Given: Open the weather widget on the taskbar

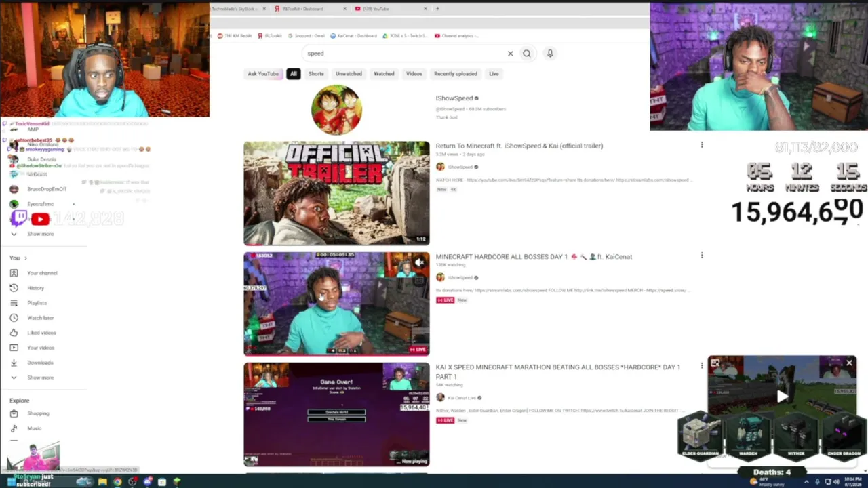Looking at the screenshot, I should pyautogui.click(x=767, y=482).
